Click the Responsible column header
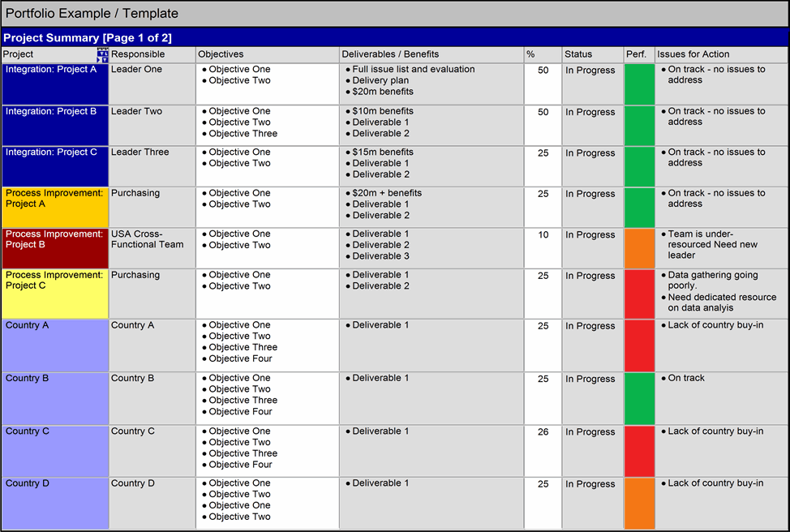The image size is (790, 532). tap(152, 54)
